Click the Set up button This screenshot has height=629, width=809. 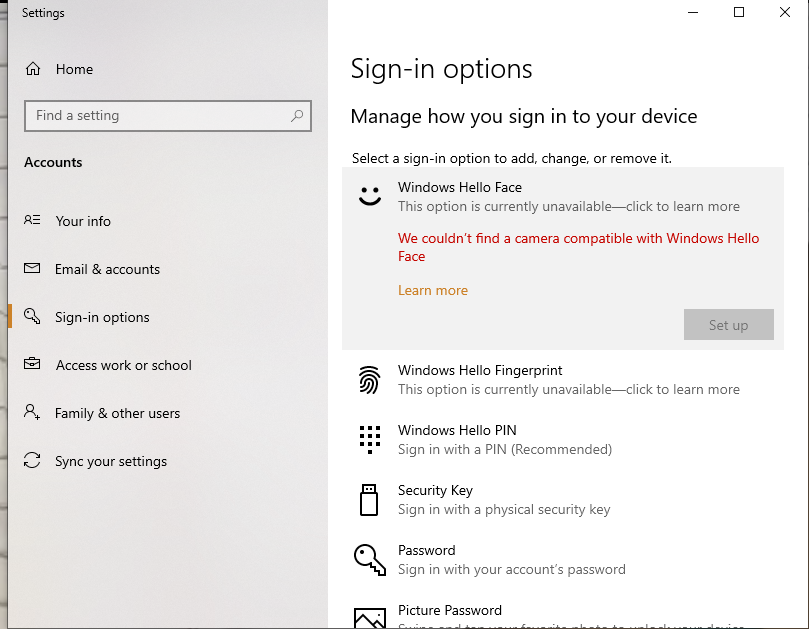pos(729,325)
